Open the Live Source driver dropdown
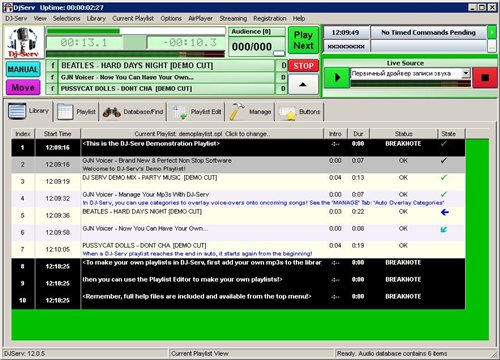This screenshot has width=500, height=360. click(x=466, y=73)
